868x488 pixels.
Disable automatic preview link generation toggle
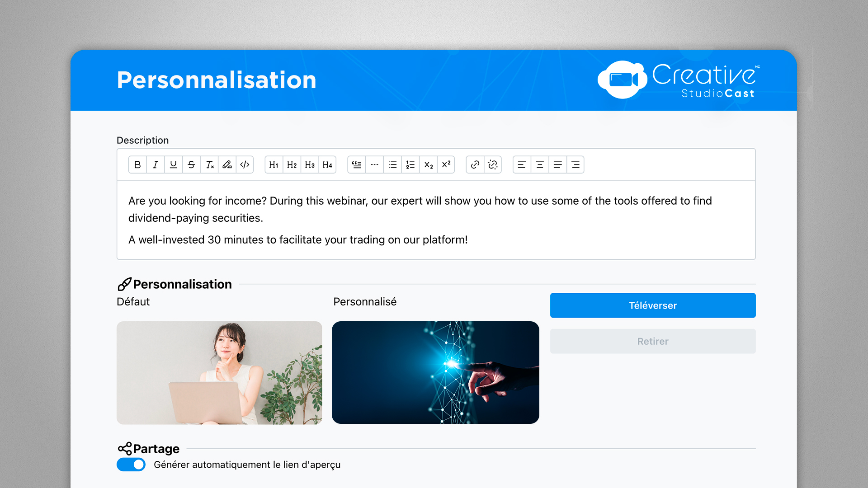pos(131,465)
